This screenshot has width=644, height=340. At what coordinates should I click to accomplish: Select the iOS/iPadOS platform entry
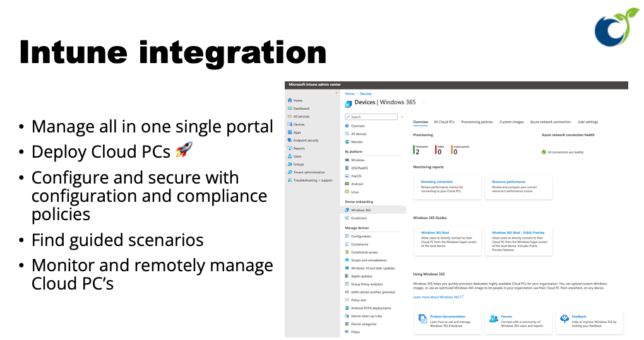click(x=357, y=168)
